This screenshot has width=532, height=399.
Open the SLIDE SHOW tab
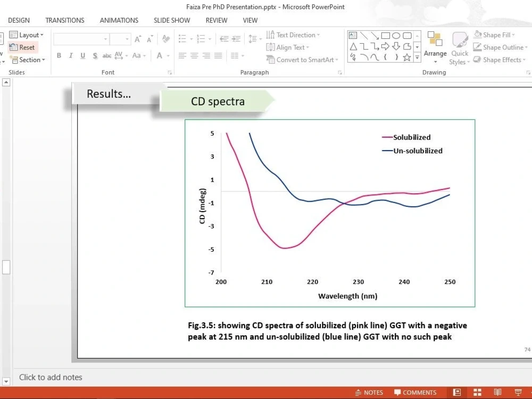[171, 20]
